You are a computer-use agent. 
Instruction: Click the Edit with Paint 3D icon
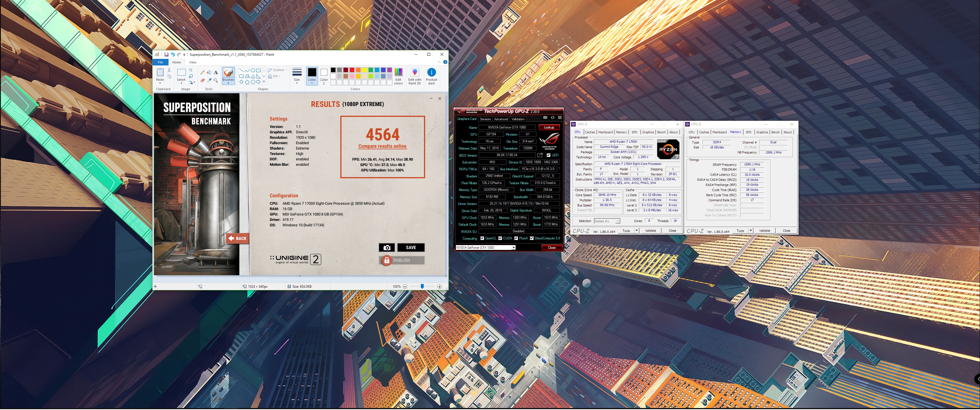(415, 72)
